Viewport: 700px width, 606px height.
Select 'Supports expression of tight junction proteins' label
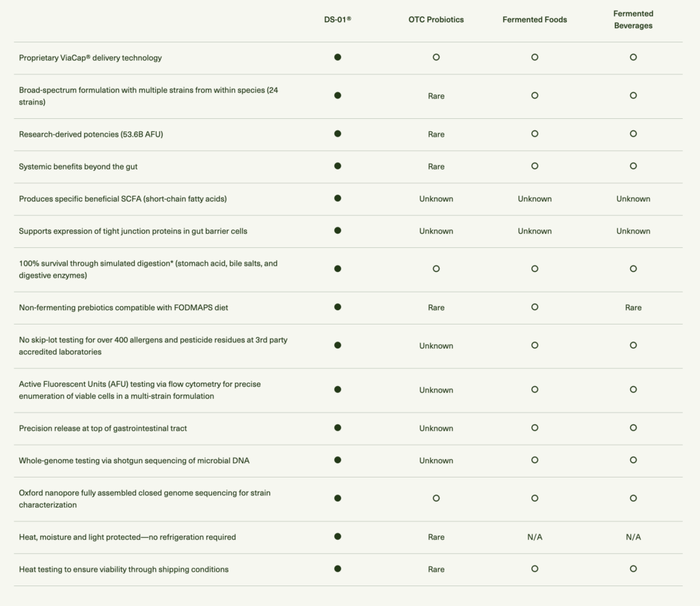click(133, 231)
